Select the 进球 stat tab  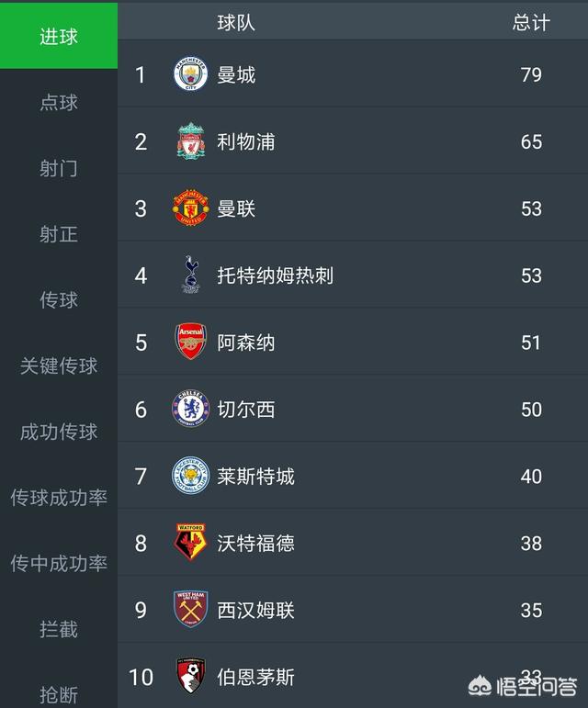59,36
